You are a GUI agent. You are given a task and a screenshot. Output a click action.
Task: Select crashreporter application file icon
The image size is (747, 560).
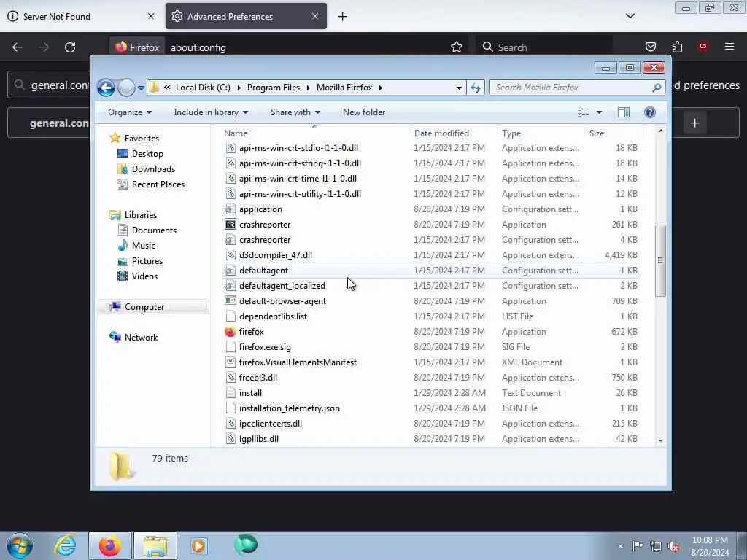[230, 225]
